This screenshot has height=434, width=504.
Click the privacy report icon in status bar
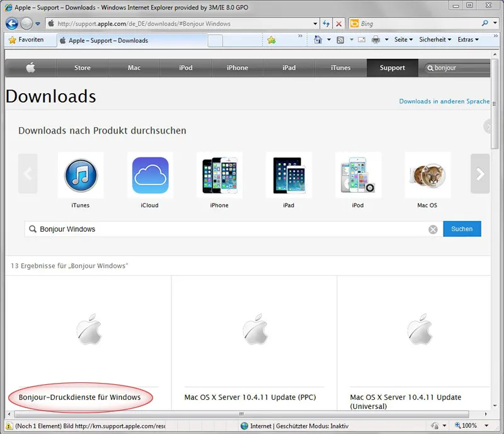(435, 426)
